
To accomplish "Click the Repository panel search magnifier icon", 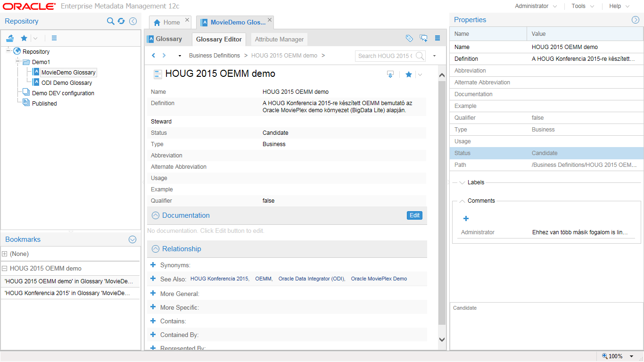I will pos(110,21).
